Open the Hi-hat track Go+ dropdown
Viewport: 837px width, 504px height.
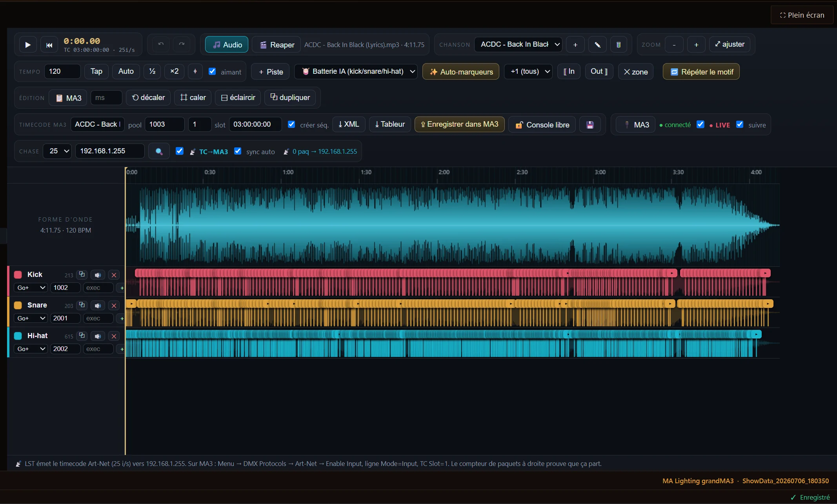tap(31, 349)
